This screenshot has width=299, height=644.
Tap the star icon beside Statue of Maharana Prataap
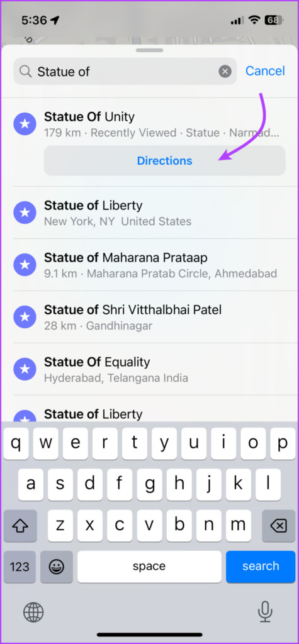click(x=25, y=265)
